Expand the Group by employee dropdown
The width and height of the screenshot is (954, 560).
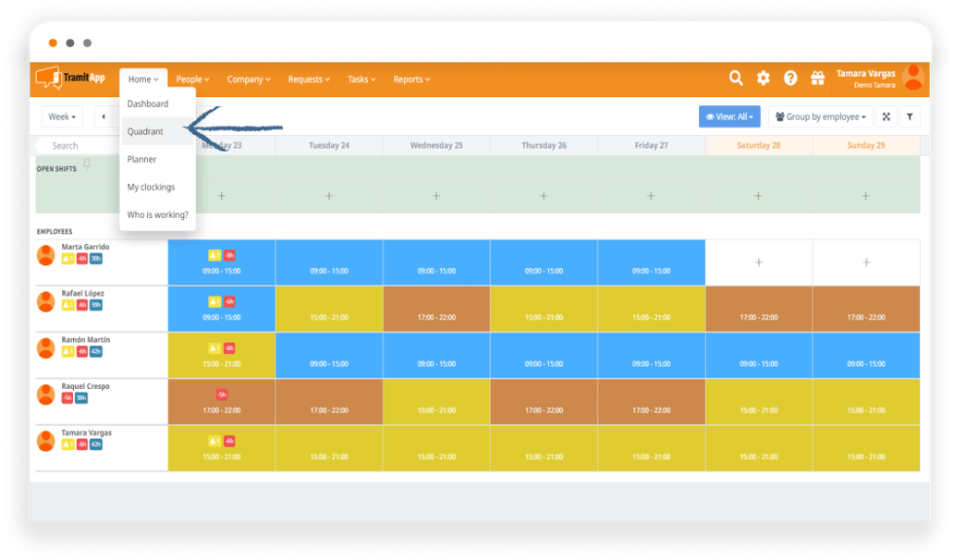[820, 117]
